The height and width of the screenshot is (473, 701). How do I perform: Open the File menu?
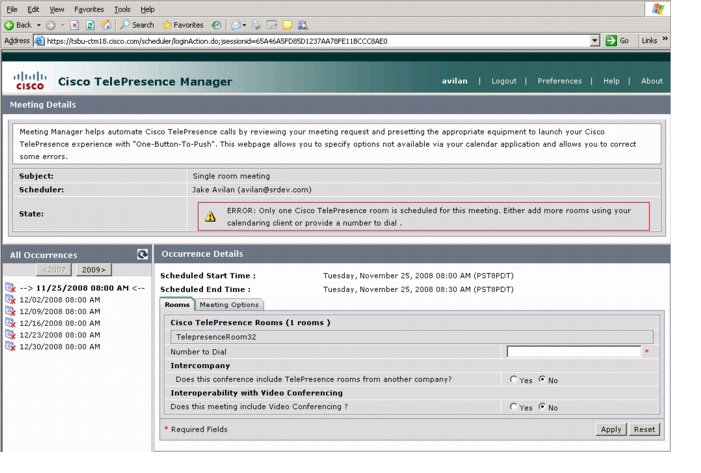(x=12, y=9)
